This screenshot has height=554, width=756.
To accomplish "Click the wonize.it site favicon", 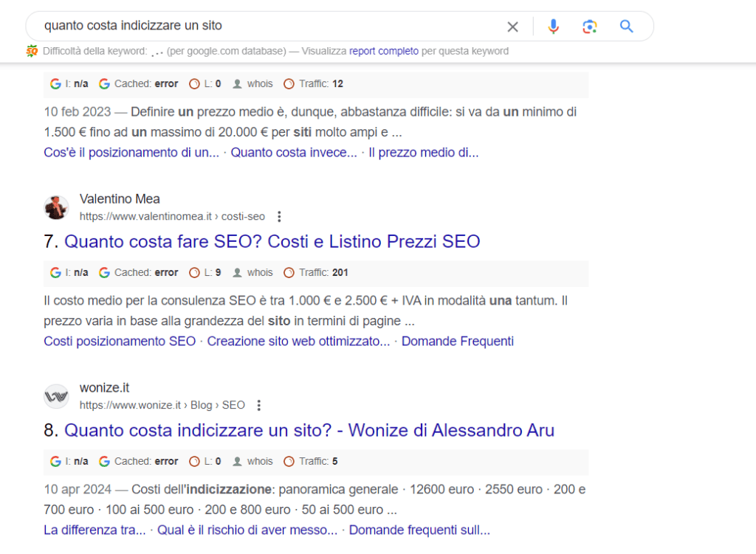I will pyautogui.click(x=56, y=396).
